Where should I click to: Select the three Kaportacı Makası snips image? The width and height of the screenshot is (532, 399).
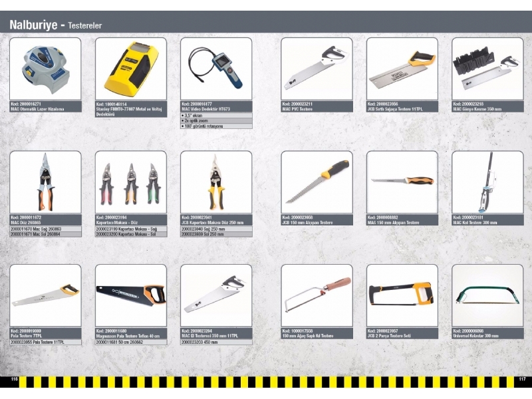[x=130, y=182]
